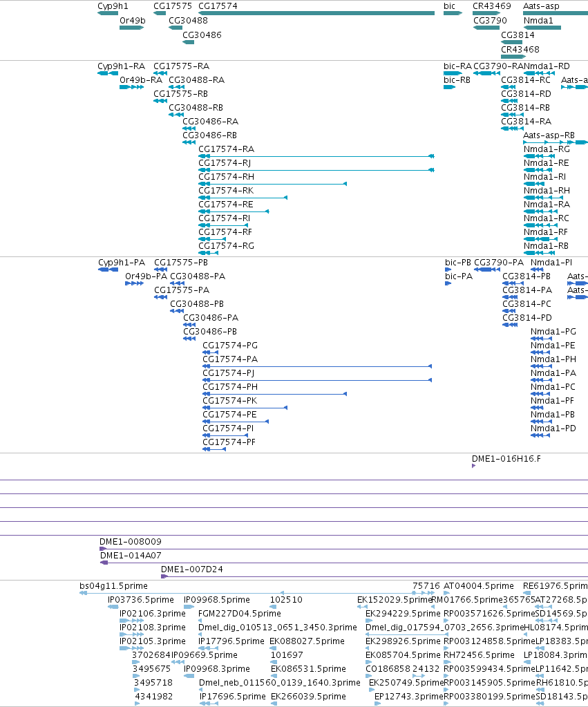The image size is (588, 707).
Task: Select protein CG17574-PF
Action: [x=229, y=442]
